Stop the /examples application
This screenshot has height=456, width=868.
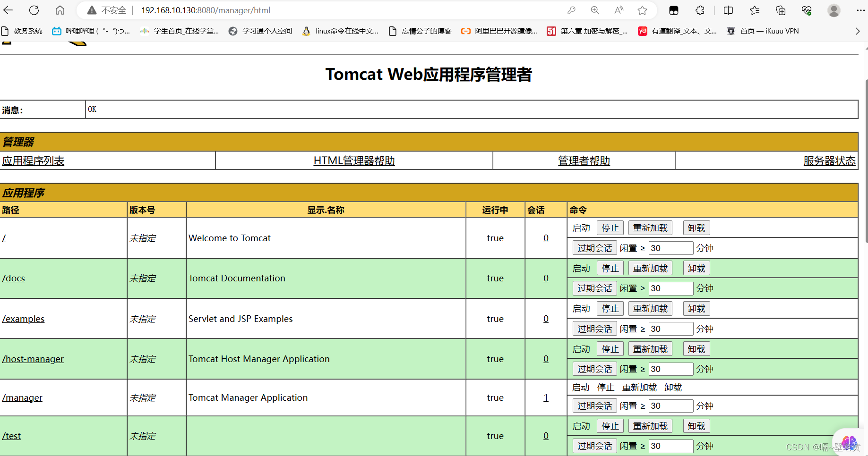tap(610, 309)
